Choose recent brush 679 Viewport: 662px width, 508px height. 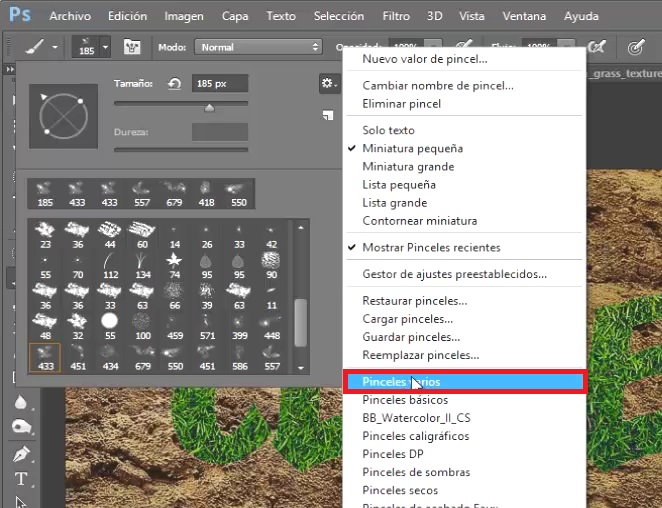click(174, 193)
